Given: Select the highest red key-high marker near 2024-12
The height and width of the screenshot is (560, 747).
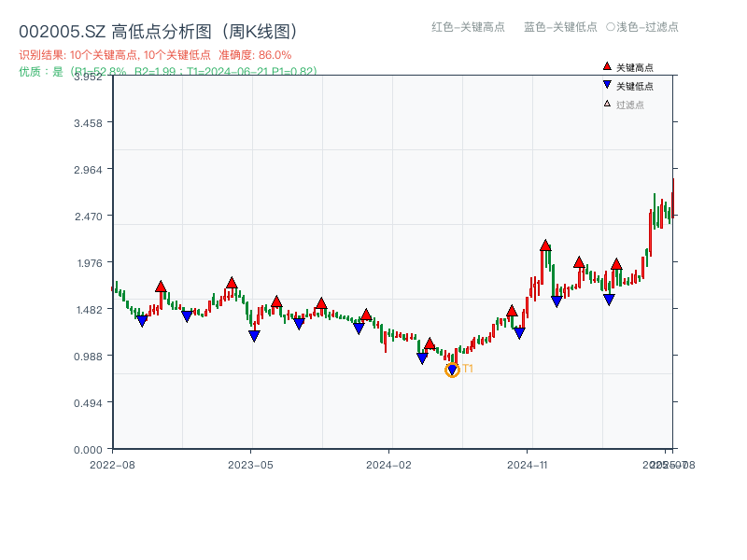Looking at the screenshot, I should tap(545, 245).
